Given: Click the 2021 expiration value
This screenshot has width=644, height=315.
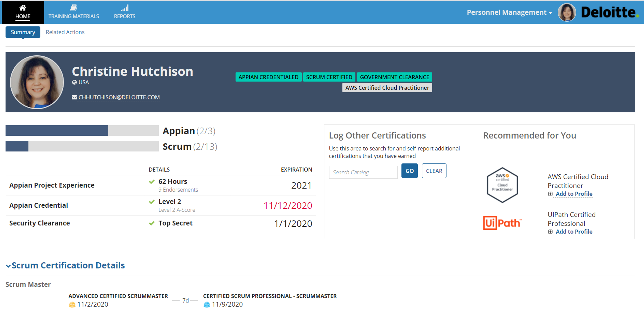Looking at the screenshot, I should pos(302,186).
